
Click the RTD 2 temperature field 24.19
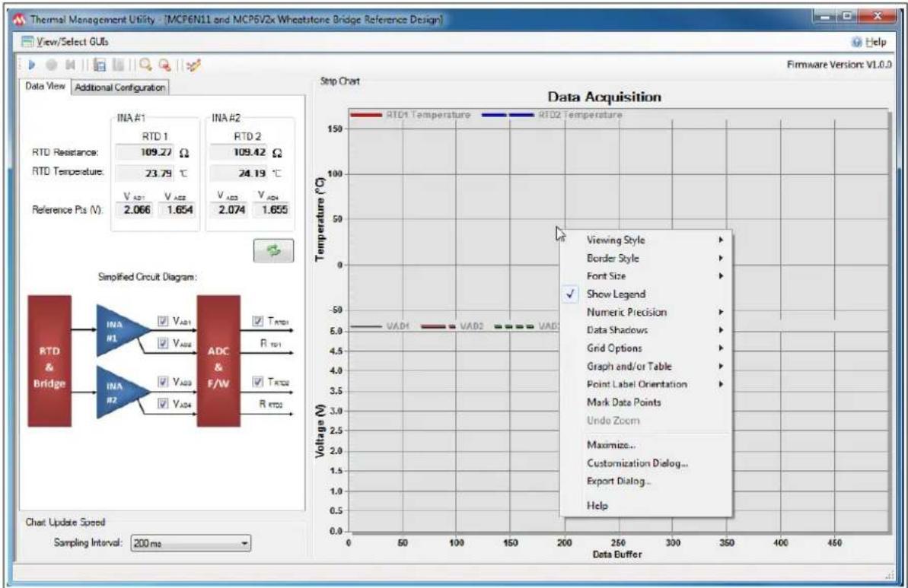tap(238, 173)
